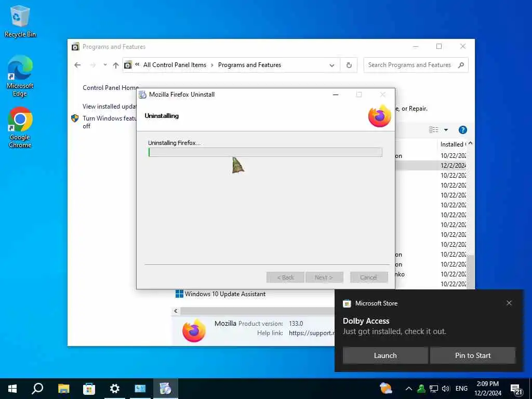Click the search magnifier in Programs and Features
Screen dimensions: 532x399
[461, 65]
